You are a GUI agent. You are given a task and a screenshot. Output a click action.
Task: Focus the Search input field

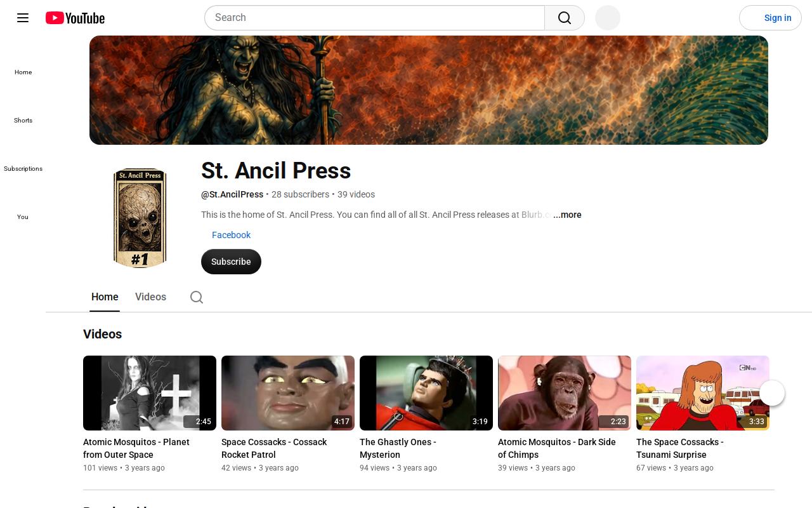coord(374,18)
